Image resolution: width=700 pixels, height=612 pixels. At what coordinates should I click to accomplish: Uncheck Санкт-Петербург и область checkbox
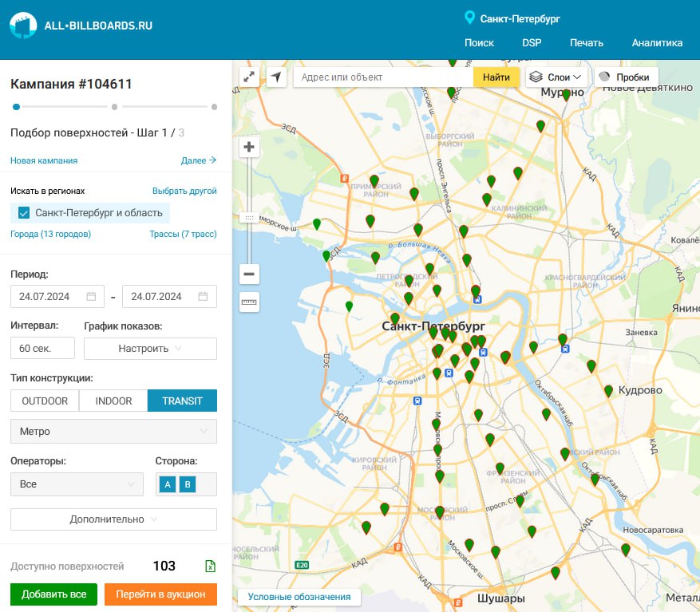click(24, 213)
